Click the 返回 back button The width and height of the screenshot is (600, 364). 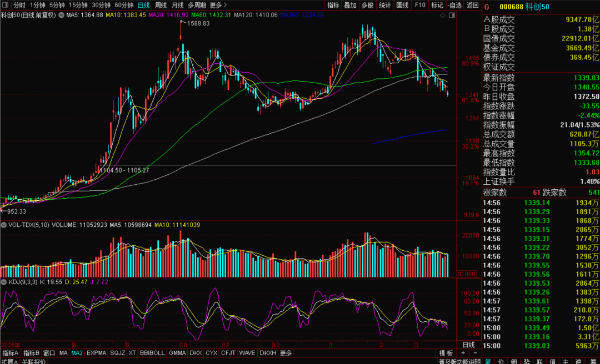point(472,5)
